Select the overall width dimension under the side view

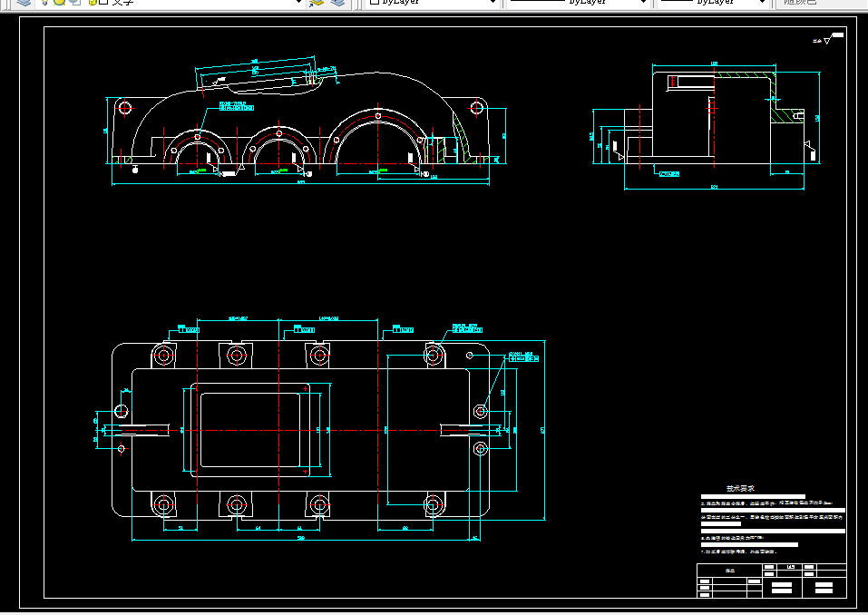click(x=714, y=188)
